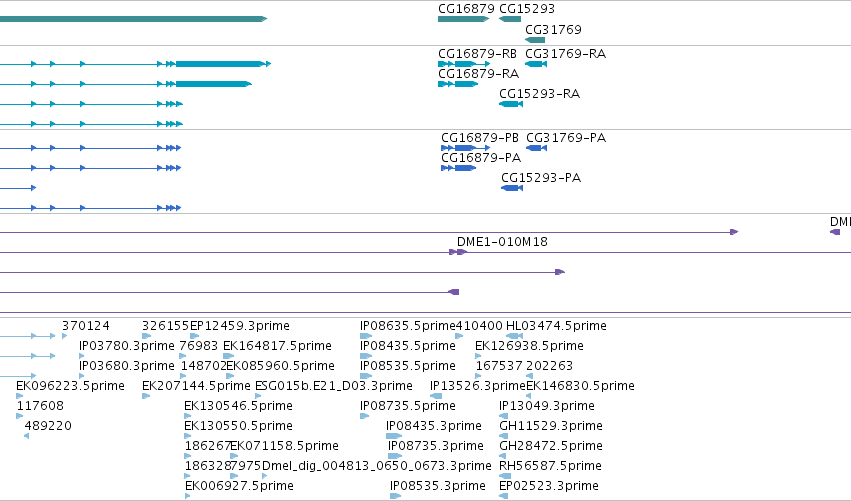Screen dimensions: 851x501
Task: Click the Dmel_dig_004813_0650_0673.3prime label
Action: [377, 467]
